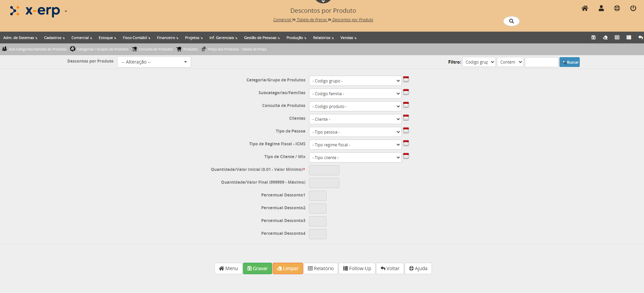Click the save disk icon in toolbar

coord(594,38)
